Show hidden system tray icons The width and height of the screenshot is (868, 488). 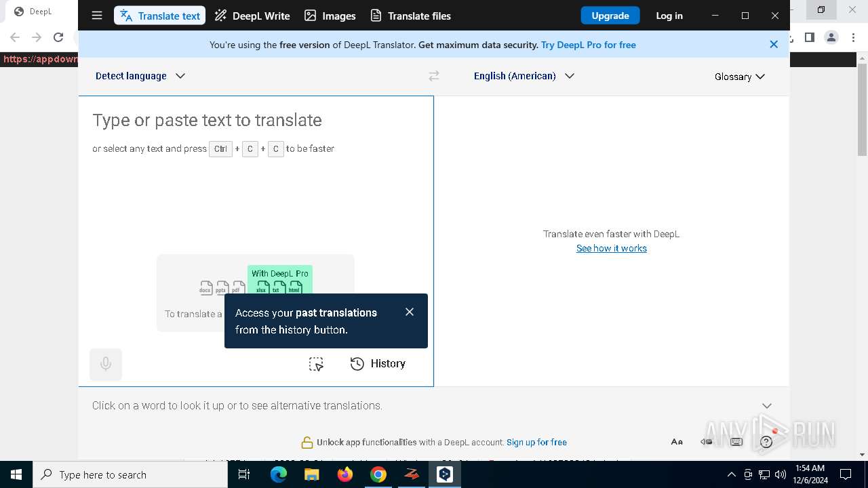(731, 474)
